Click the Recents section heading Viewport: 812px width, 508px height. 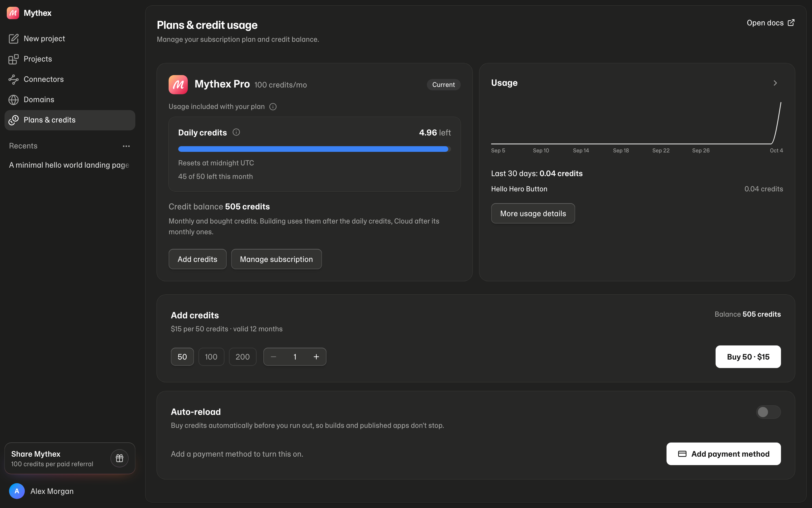[23, 146]
